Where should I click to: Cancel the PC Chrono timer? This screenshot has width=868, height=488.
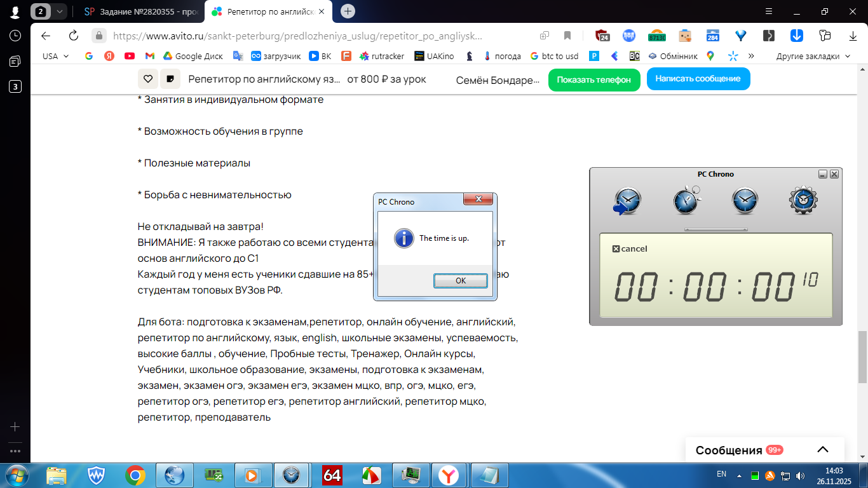630,249
